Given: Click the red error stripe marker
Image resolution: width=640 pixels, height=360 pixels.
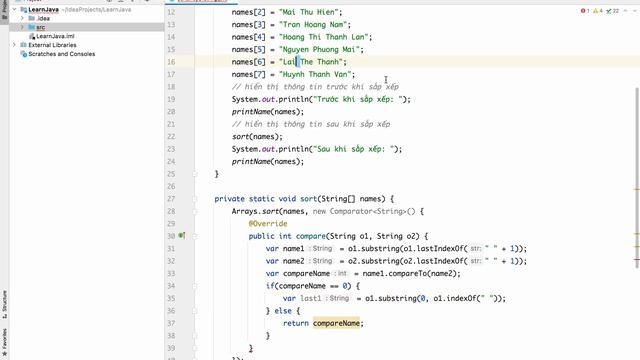Looking at the screenshot, I should pyautogui.click(x=637, y=260).
